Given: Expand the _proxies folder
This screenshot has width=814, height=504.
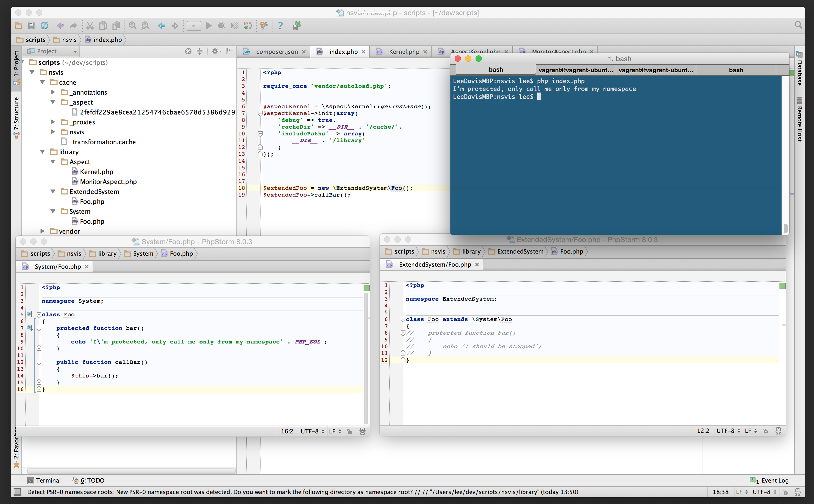Looking at the screenshot, I should [x=53, y=122].
